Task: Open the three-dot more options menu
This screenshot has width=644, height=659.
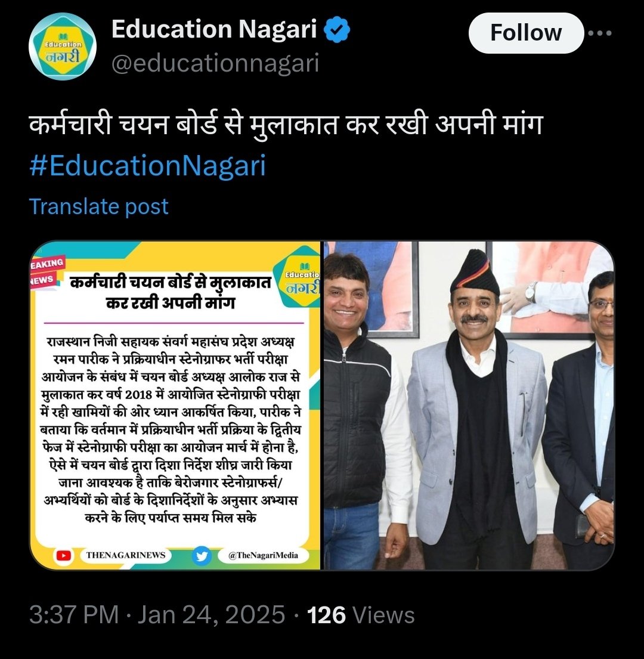Action: (x=599, y=33)
